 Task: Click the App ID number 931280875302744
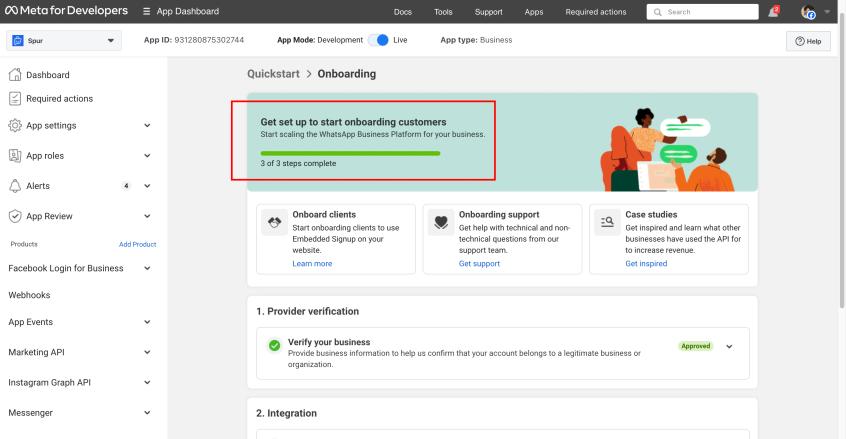pos(209,40)
